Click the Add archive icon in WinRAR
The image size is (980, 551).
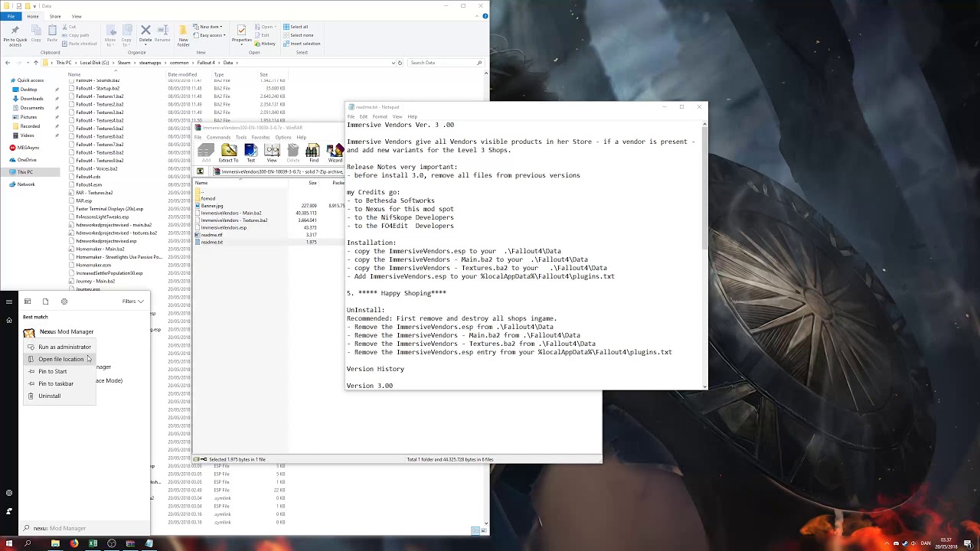(x=206, y=153)
